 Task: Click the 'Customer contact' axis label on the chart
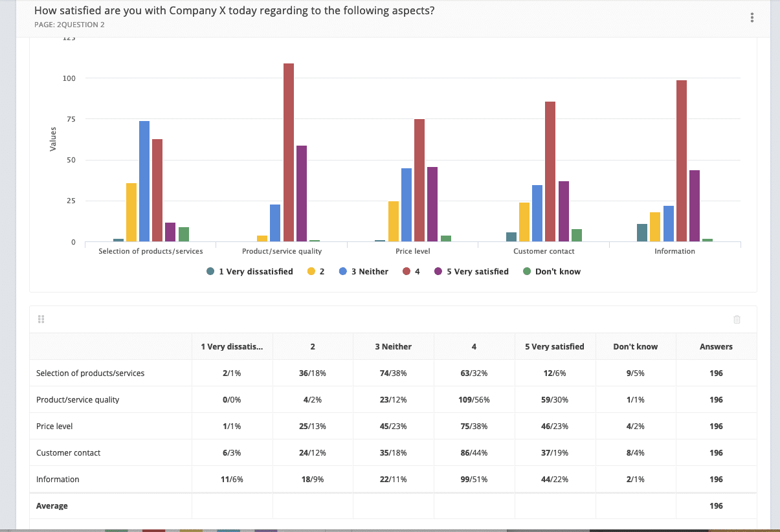click(544, 251)
